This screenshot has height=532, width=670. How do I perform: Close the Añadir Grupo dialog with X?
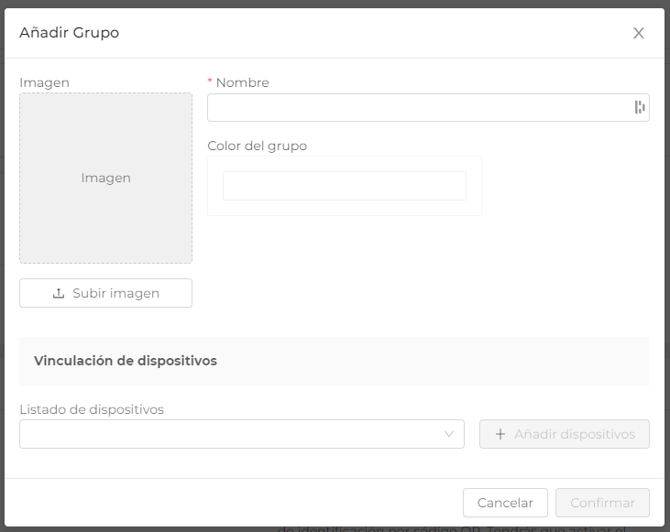[x=638, y=33]
